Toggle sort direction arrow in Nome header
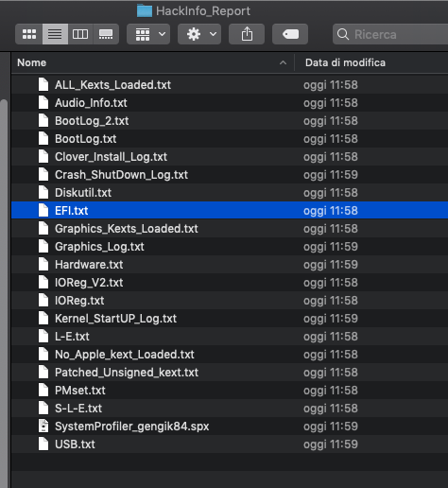 coord(283,62)
